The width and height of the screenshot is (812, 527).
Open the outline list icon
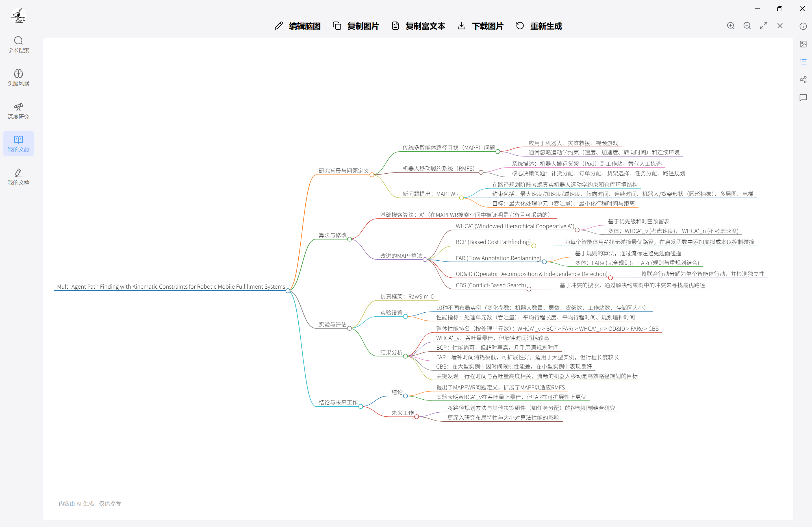(x=803, y=62)
